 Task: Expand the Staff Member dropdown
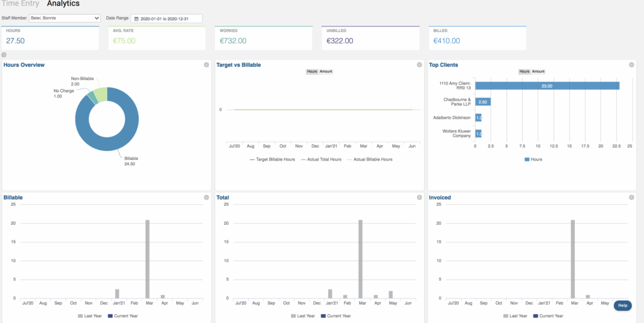65,19
